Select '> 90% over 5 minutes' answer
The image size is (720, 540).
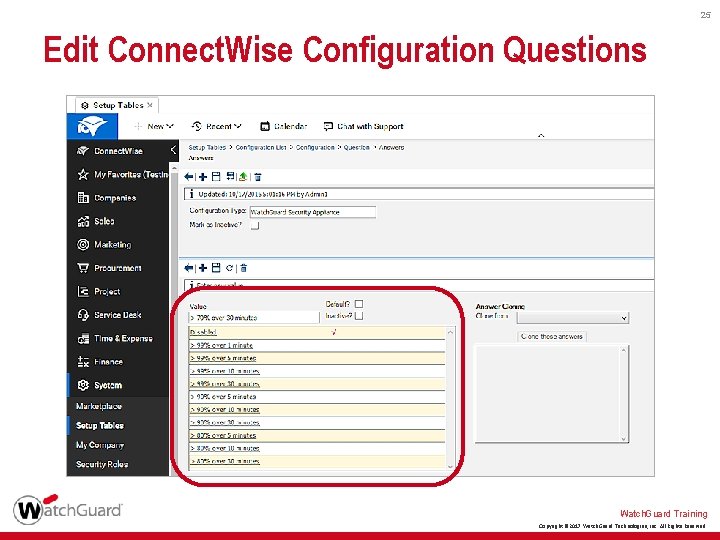pos(317,397)
